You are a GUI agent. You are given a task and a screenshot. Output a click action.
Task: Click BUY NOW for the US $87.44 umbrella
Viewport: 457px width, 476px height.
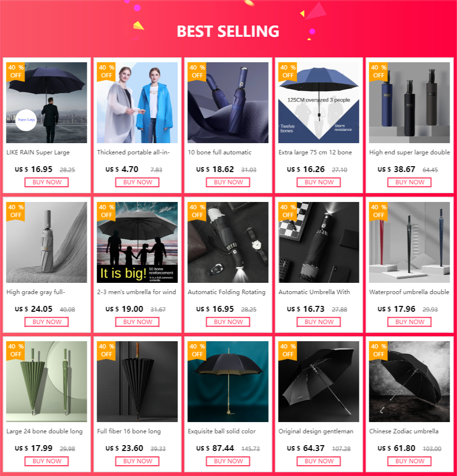tap(228, 461)
